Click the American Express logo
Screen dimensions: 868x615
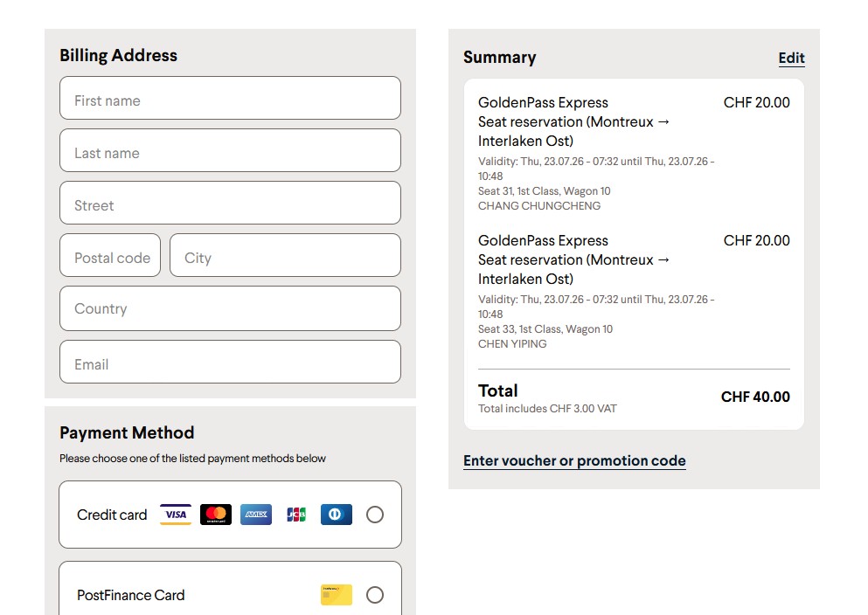(256, 515)
